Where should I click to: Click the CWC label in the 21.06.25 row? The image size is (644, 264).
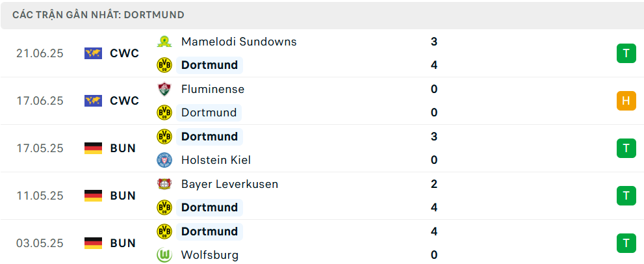pos(125,53)
